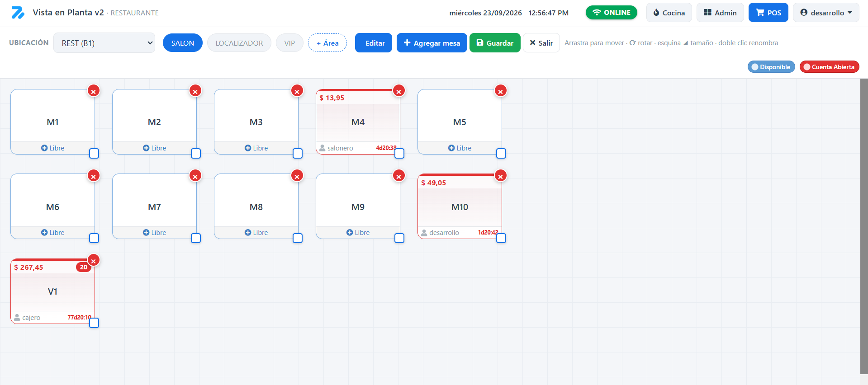
Task: Click the ONLINE status badge
Action: pos(612,12)
